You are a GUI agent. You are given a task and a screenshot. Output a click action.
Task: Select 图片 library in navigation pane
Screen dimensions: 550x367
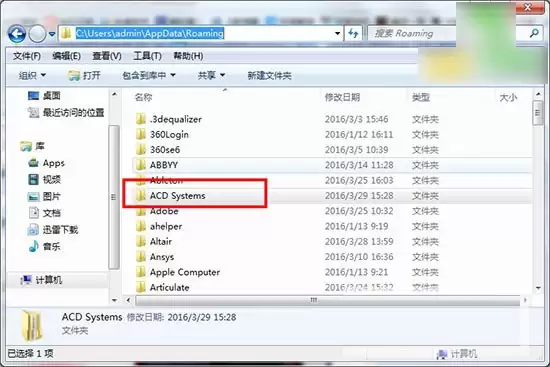[x=44, y=196]
